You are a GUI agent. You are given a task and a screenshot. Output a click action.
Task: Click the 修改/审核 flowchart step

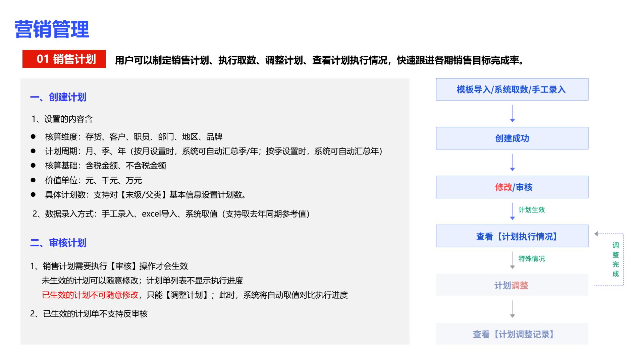pyautogui.click(x=512, y=187)
